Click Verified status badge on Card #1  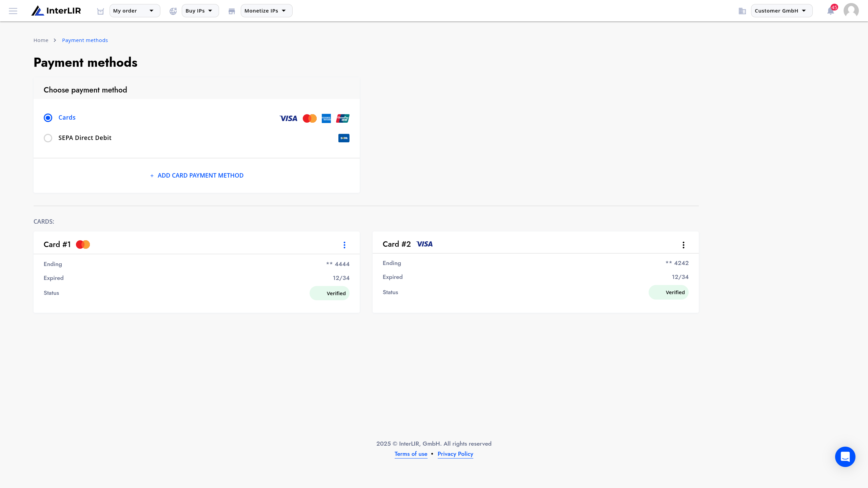pyautogui.click(x=330, y=293)
